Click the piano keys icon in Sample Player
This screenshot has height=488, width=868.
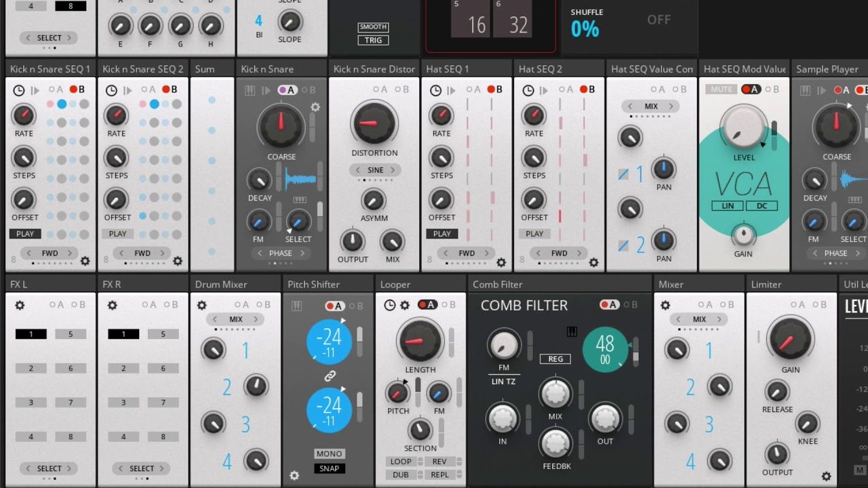point(806,90)
